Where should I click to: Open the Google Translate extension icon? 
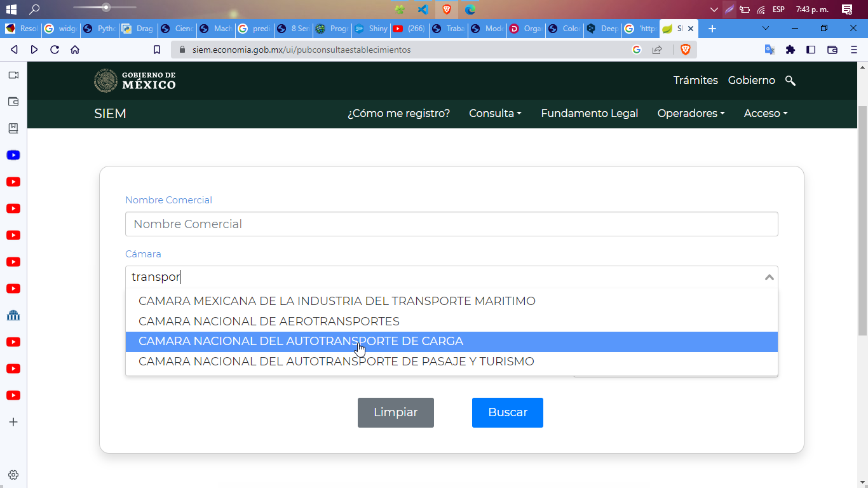(x=770, y=49)
